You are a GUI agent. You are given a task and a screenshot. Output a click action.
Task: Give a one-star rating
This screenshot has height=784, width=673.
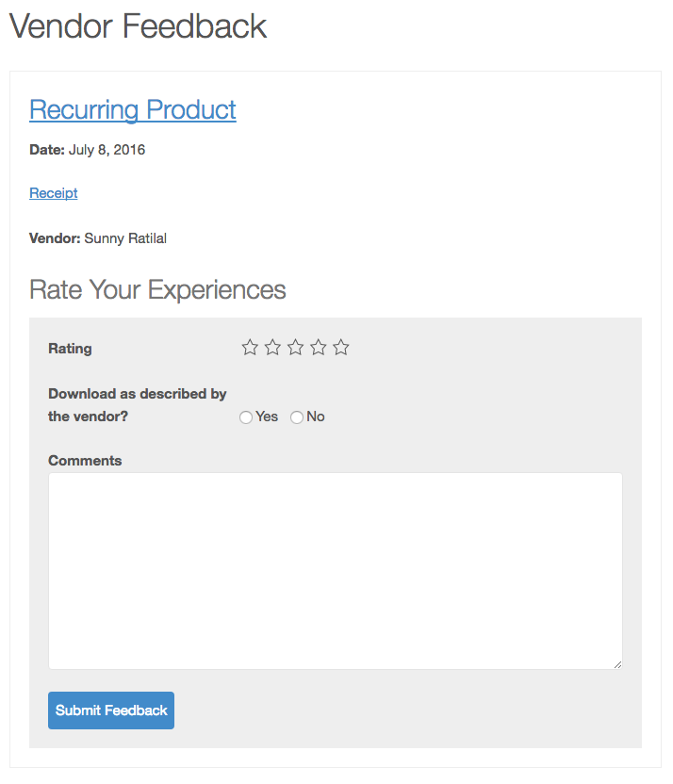tap(250, 348)
